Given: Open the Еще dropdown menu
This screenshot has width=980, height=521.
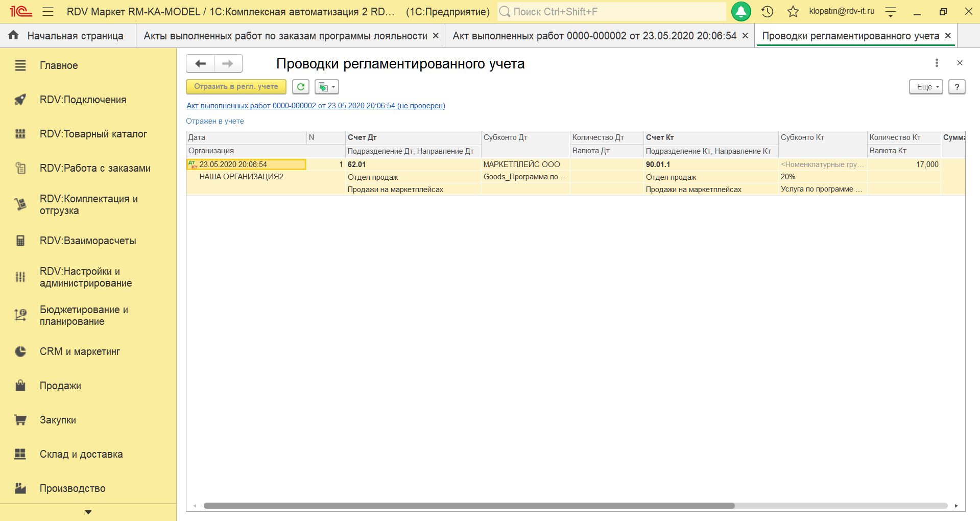Looking at the screenshot, I should pos(925,87).
